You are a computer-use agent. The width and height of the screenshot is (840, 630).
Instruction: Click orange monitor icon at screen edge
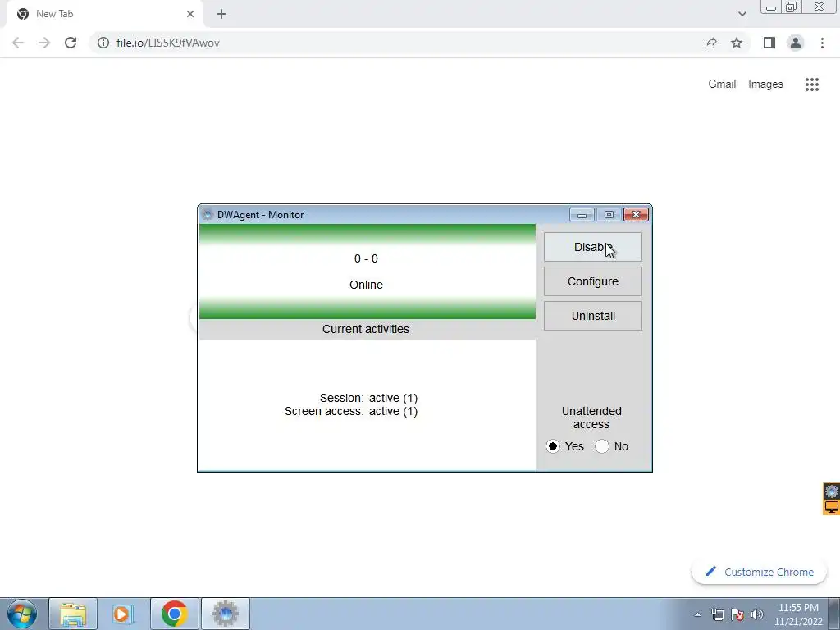(832, 507)
